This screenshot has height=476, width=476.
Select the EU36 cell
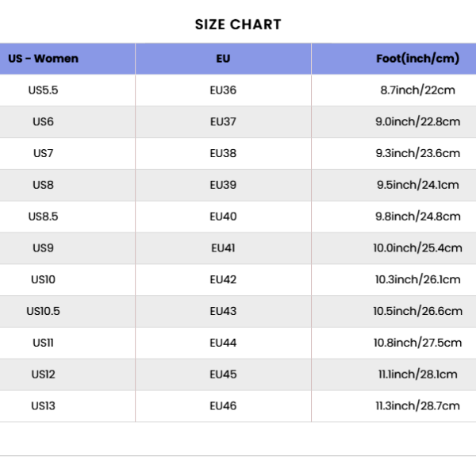pyautogui.click(x=223, y=90)
